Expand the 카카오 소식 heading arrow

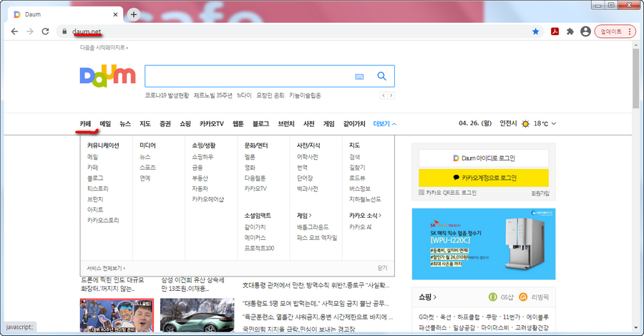[365, 216]
